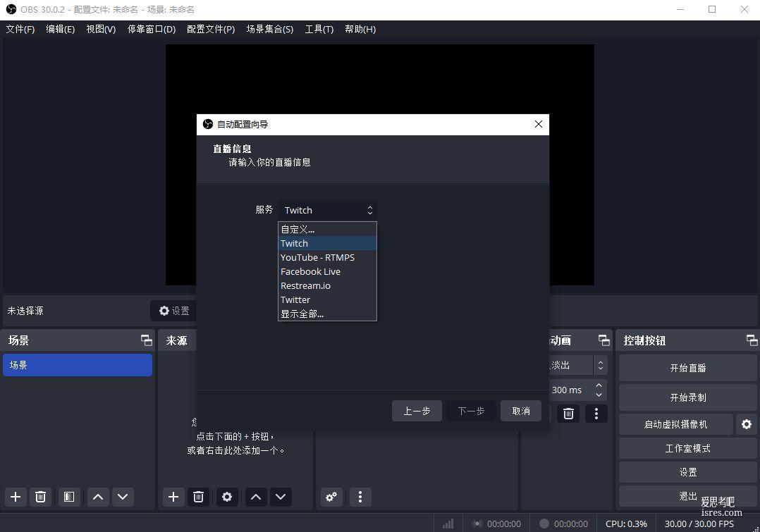Remove source using the 来源 panel trash icon
This screenshot has height=532, width=760.
(x=198, y=497)
